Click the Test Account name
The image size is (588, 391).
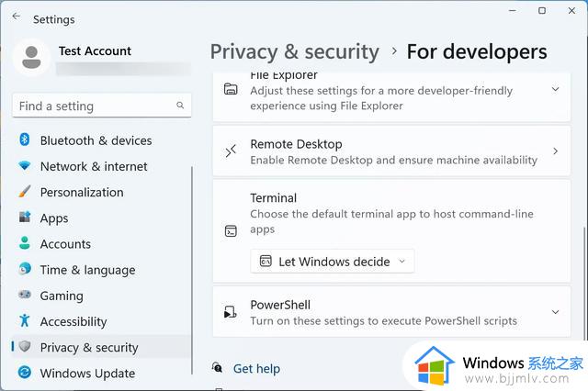click(x=95, y=50)
